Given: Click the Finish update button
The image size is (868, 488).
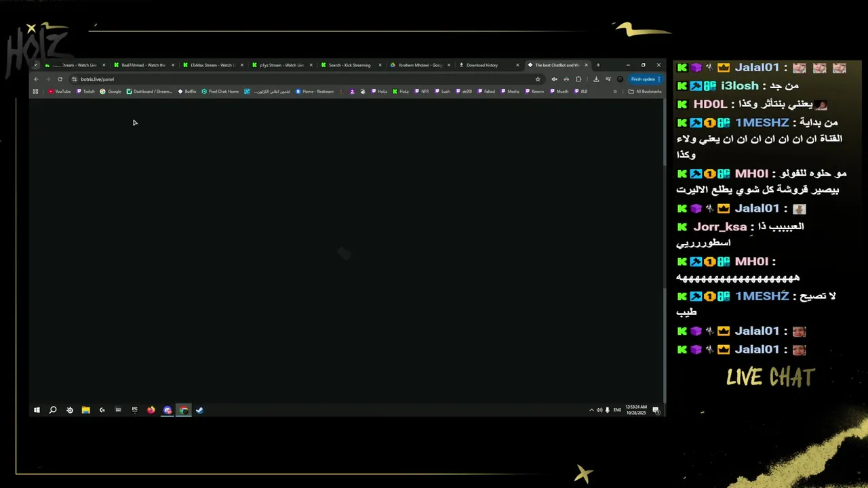Looking at the screenshot, I should [x=645, y=79].
